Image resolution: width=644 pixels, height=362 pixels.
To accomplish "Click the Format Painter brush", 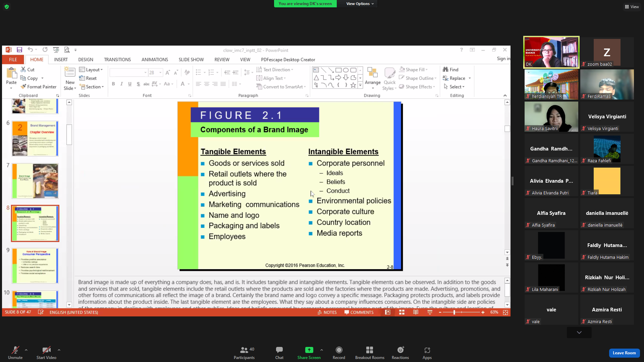I will (38, 86).
